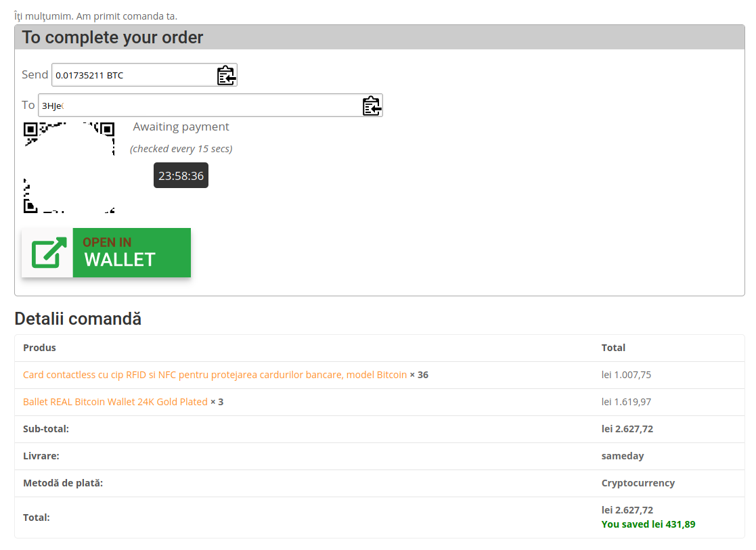The width and height of the screenshot is (756, 550).
Task: Click the 'You saved lei 431,89' text
Action: pos(648,524)
